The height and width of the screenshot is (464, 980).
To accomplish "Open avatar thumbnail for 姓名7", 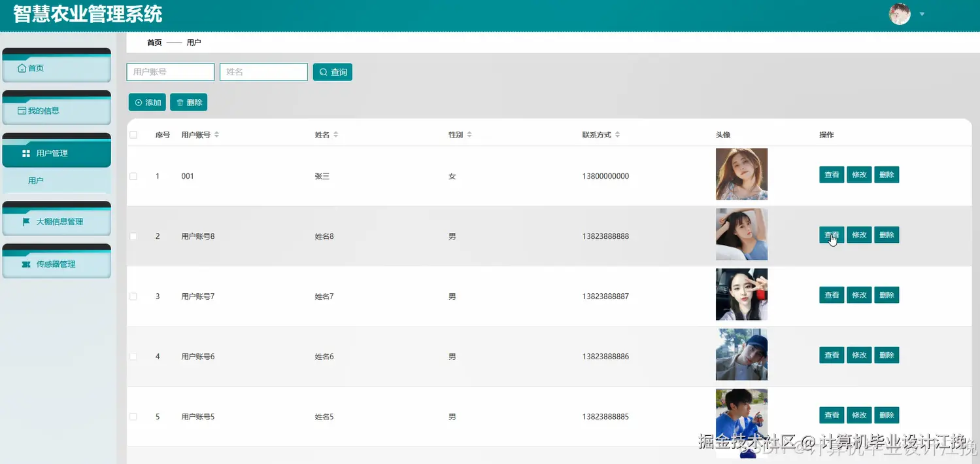I will [741, 294].
